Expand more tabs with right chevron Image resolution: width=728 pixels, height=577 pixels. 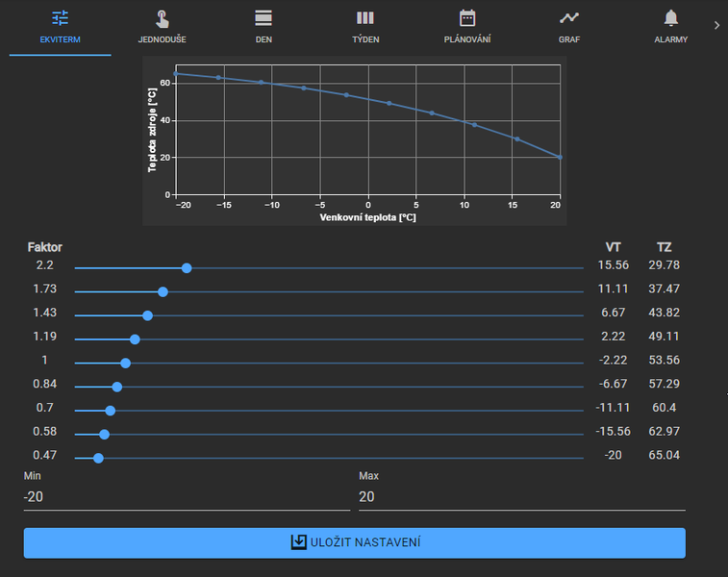click(x=716, y=26)
